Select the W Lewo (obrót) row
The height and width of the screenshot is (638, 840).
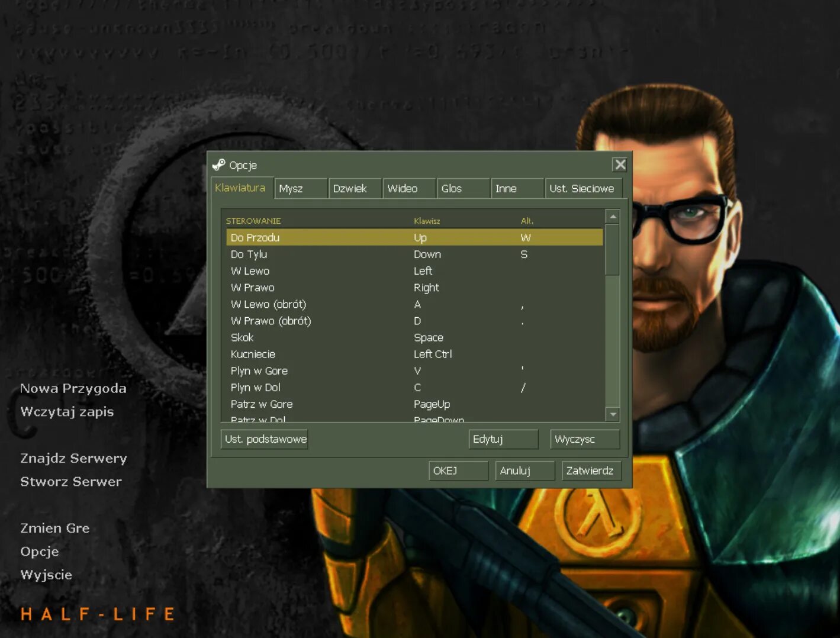[x=414, y=304]
